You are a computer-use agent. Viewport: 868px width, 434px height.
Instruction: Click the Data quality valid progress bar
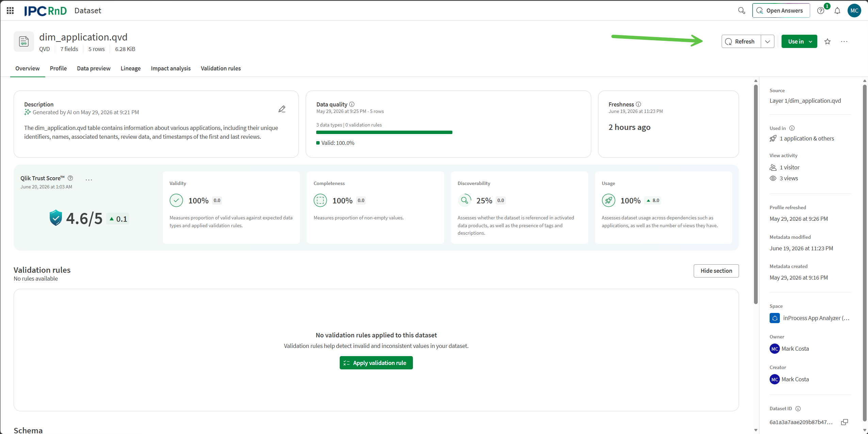point(384,132)
